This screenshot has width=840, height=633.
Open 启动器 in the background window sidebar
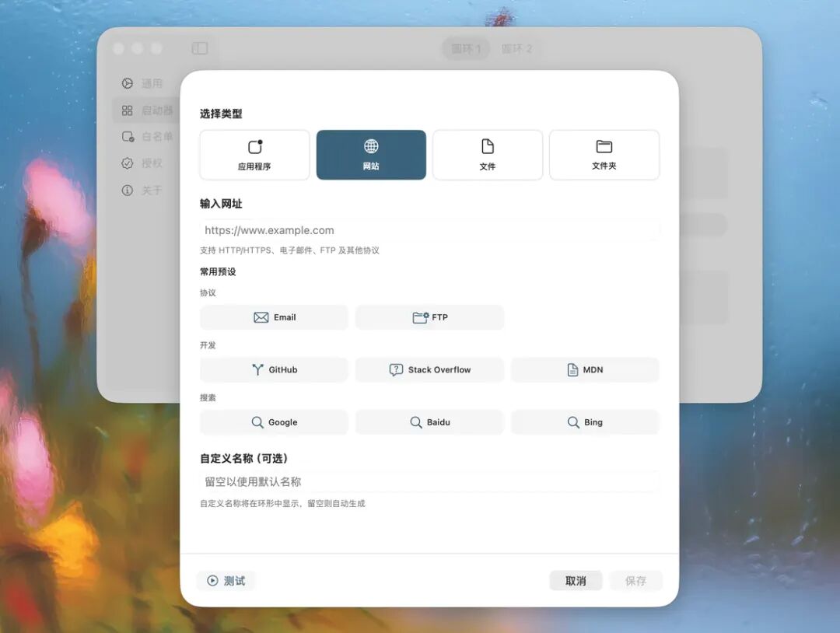[147, 110]
